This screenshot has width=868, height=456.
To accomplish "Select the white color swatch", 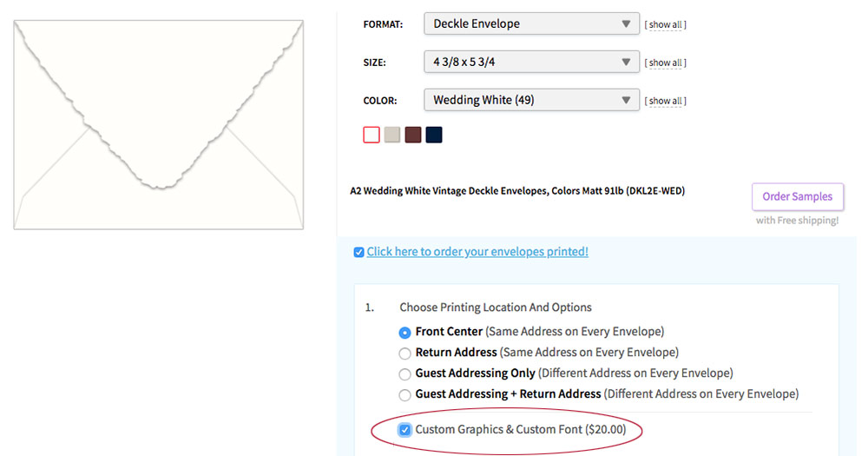I will click(372, 135).
